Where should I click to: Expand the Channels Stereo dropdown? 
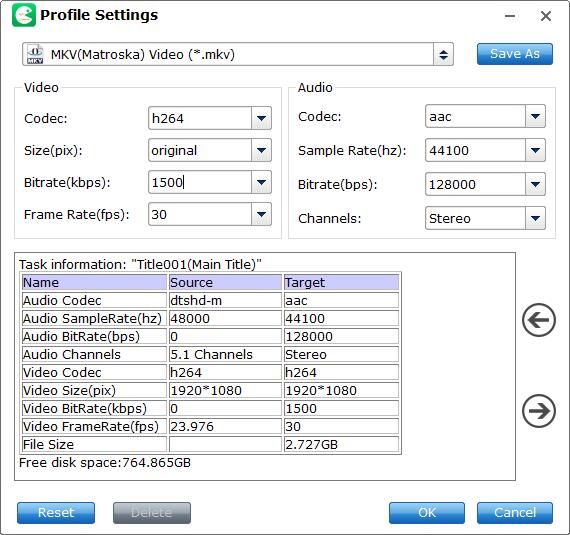pos(535,218)
